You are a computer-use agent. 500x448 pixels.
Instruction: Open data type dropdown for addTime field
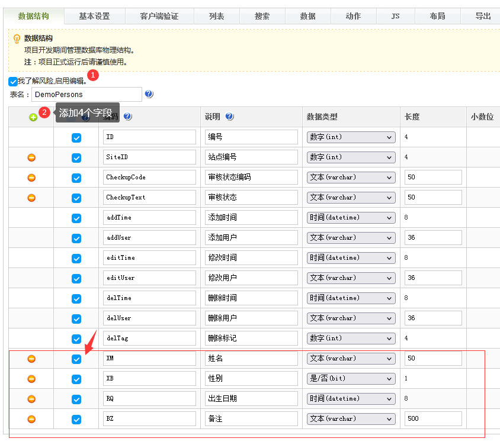(x=351, y=218)
